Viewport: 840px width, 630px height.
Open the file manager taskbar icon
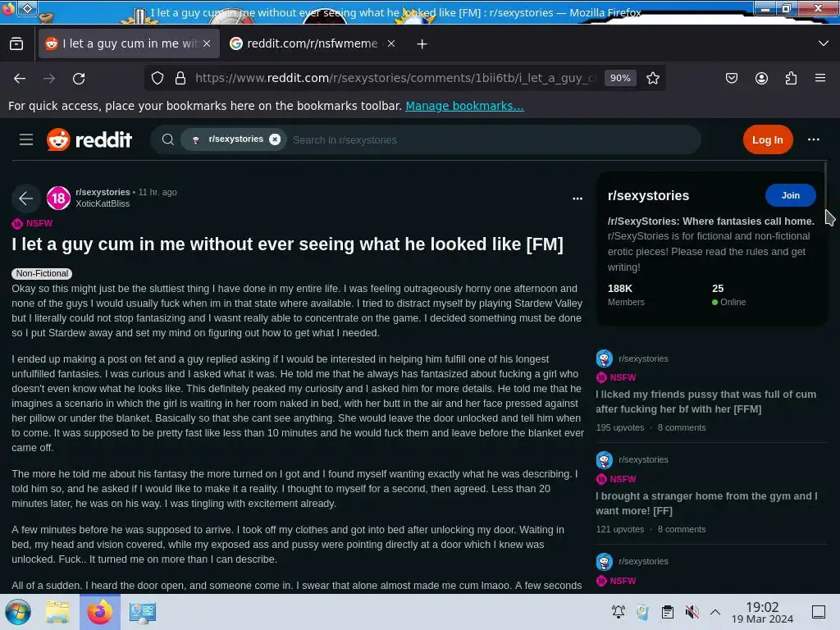tap(57, 612)
